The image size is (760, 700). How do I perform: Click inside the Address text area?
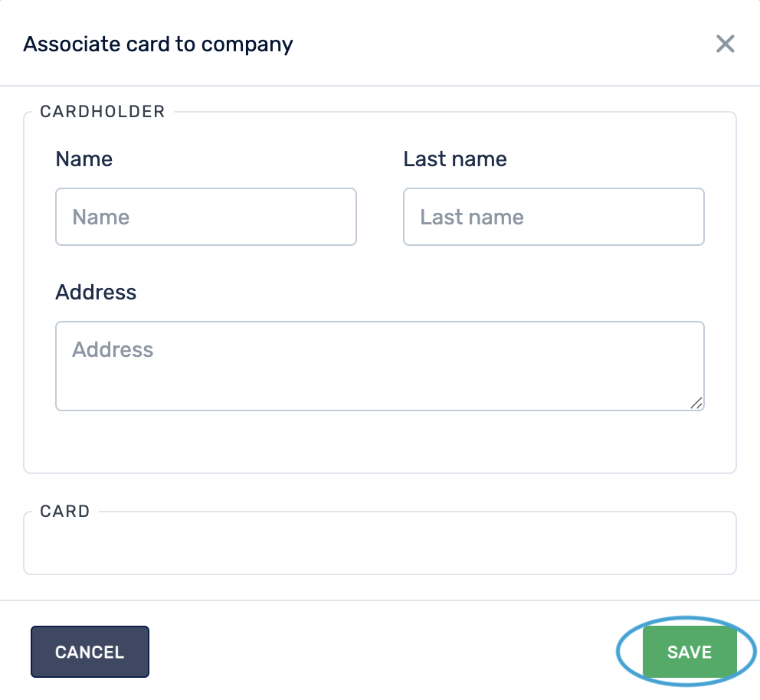(x=379, y=366)
